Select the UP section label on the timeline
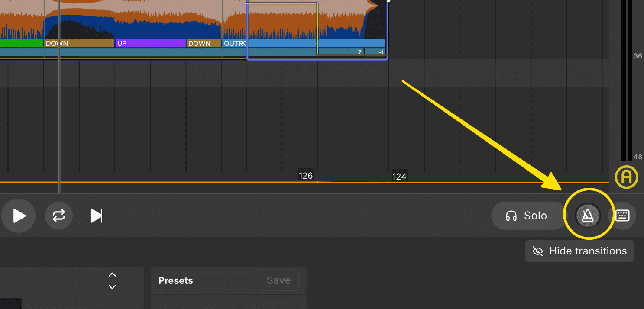 tap(122, 43)
